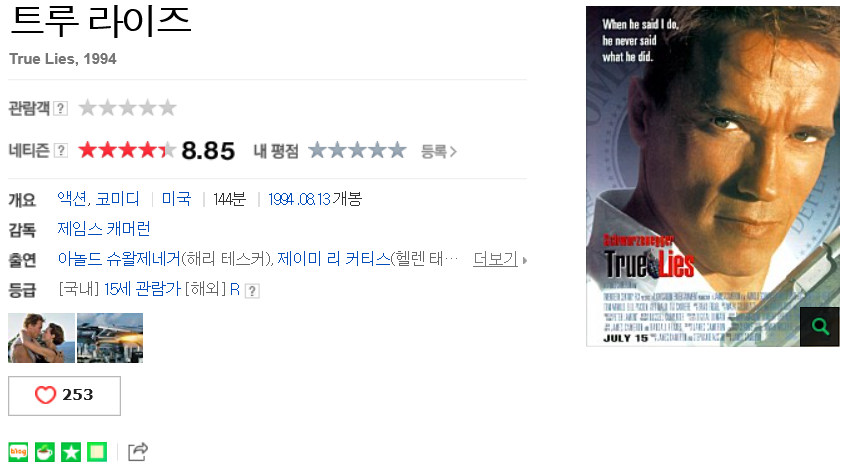This screenshot has height=472, width=846.
Task: Open actor 아놀드 슈왈제네거 page
Action: tap(119, 259)
